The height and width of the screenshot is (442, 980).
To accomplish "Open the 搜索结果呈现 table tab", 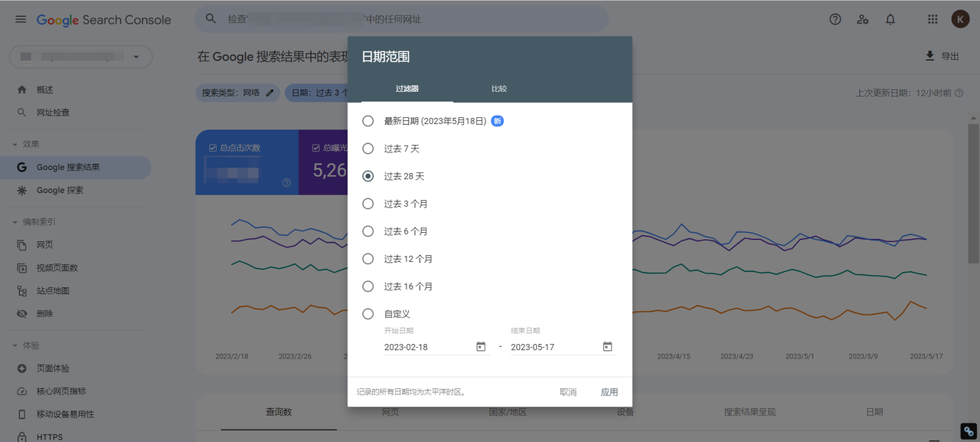I will pyautogui.click(x=750, y=412).
